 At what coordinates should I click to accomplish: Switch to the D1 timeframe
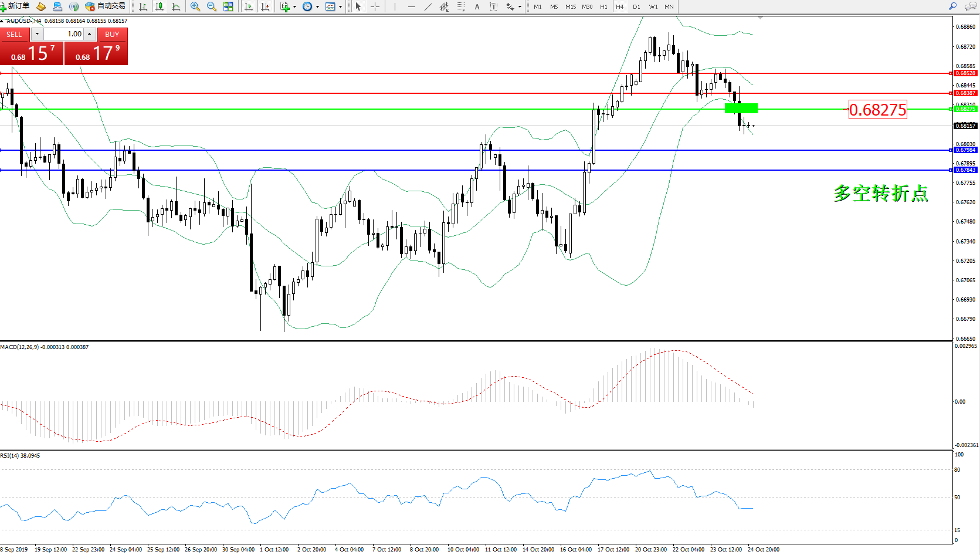(x=636, y=6)
